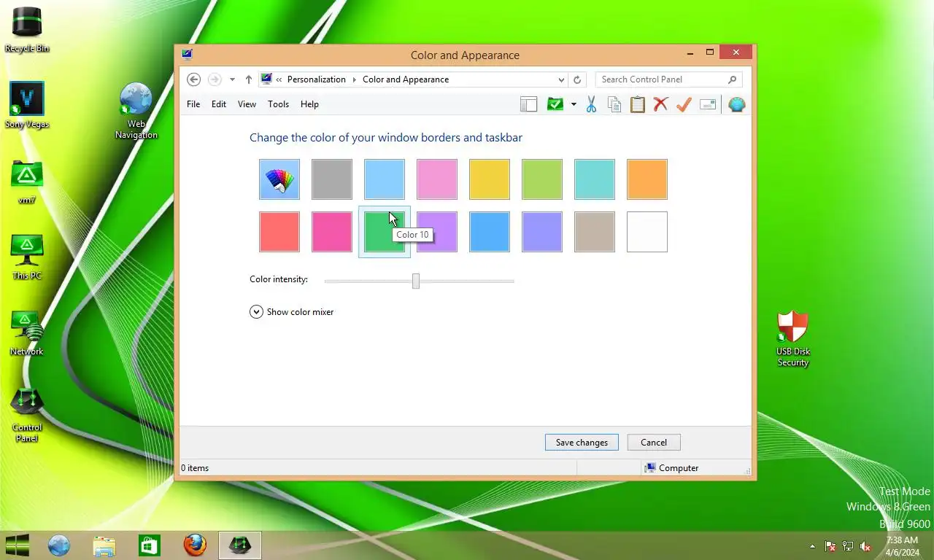Click the Windows Start button
934x560 pixels.
click(18, 545)
